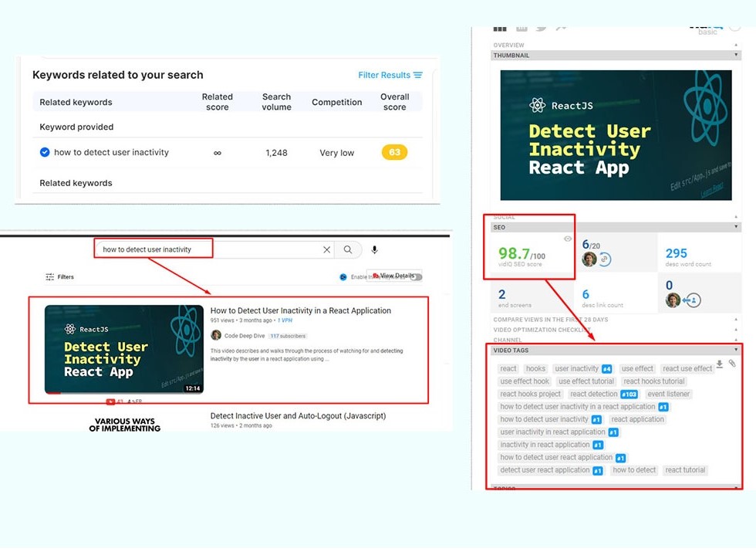756x552 pixels.
Task: Select the 'use effect hook' tag
Action: tap(525, 381)
